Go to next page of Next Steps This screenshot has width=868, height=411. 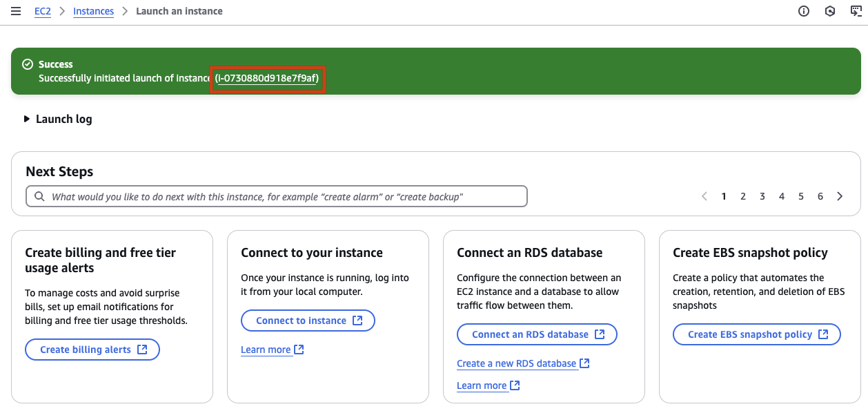(x=840, y=196)
